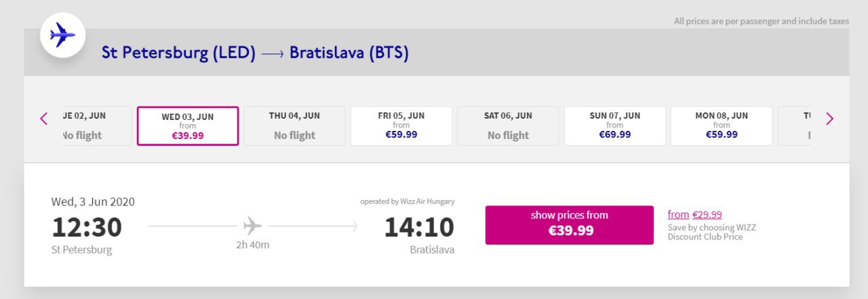The height and width of the screenshot is (299, 868).
Task: Click the route heading St Petersburg to Bratislava
Action: (x=255, y=53)
